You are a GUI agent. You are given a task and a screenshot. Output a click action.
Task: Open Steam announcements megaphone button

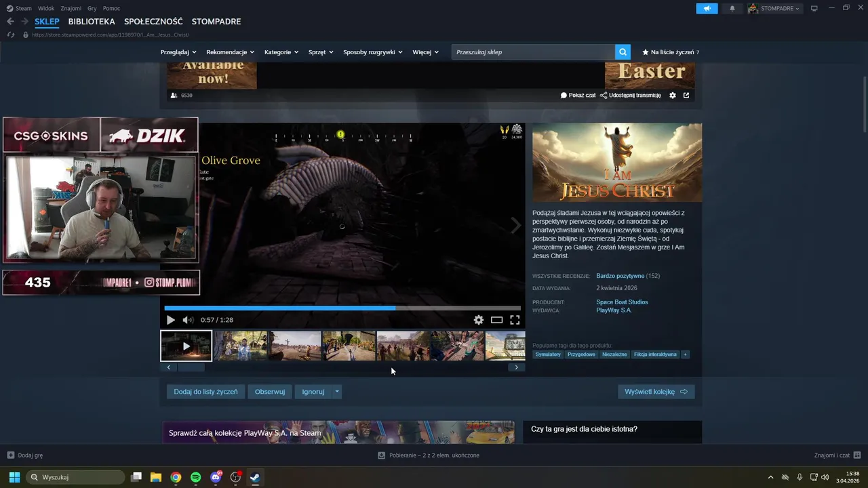point(707,8)
